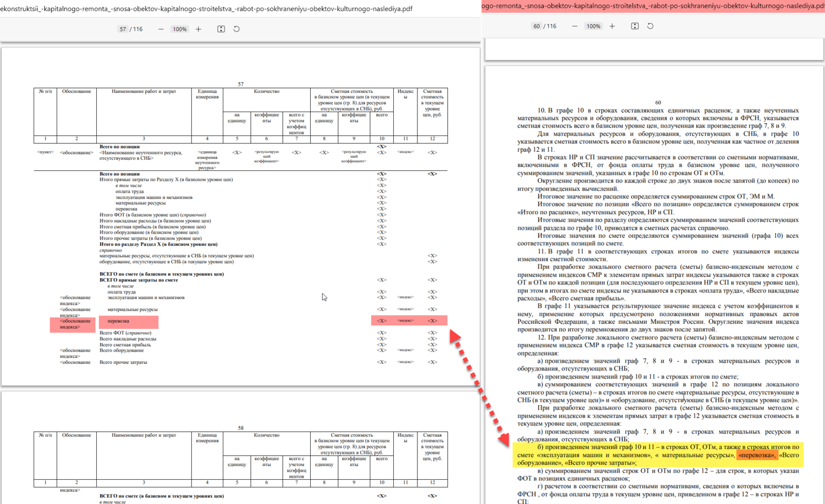The width and height of the screenshot is (825, 504).
Task: Click 'Единица измерения' header on page 57
Action: tap(207, 94)
